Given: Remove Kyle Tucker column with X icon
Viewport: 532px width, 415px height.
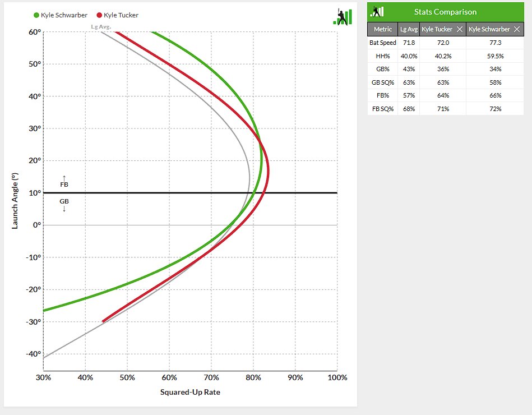Looking at the screenshot, I should tap(459, 29).
